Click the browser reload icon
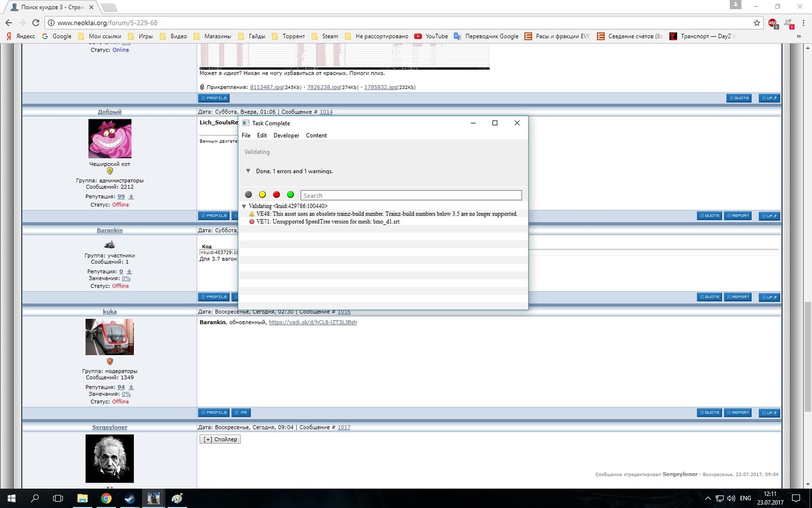 click(36, 23)
